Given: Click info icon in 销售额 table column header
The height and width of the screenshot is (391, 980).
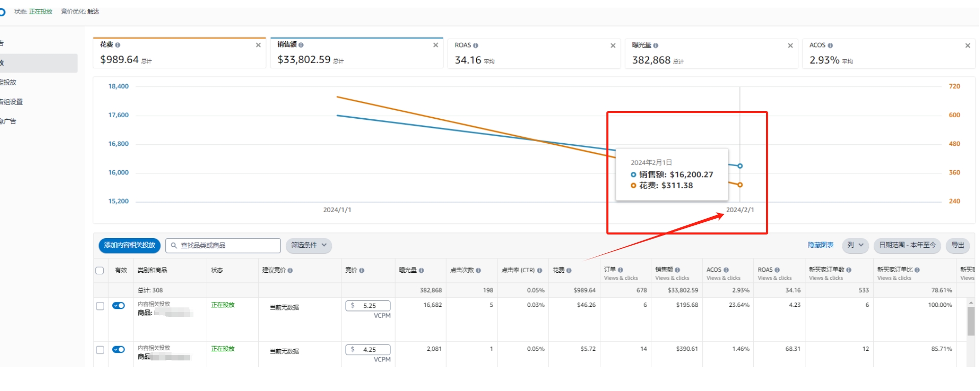Looking at the screenshot, I should [677, 270].
